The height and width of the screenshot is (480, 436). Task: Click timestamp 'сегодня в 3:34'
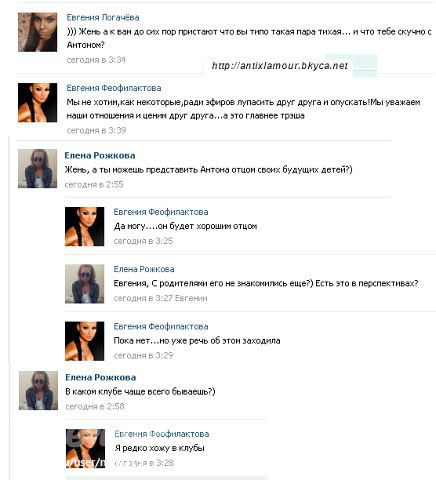(96, 60)
